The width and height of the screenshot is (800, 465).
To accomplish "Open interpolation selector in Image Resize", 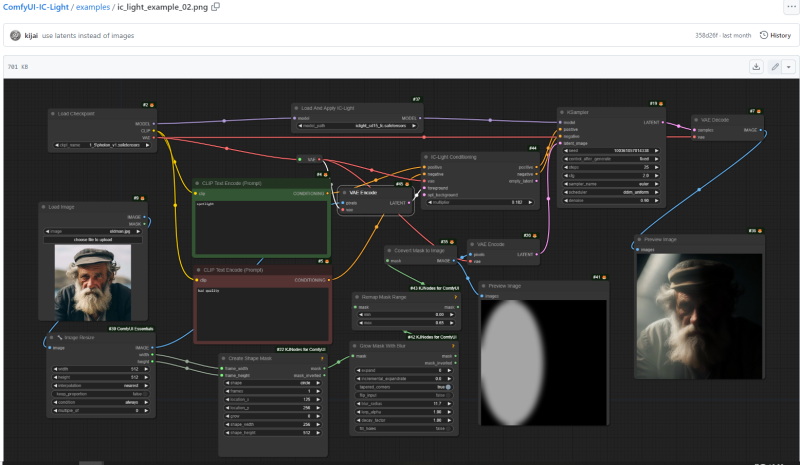I will point(101,385).
